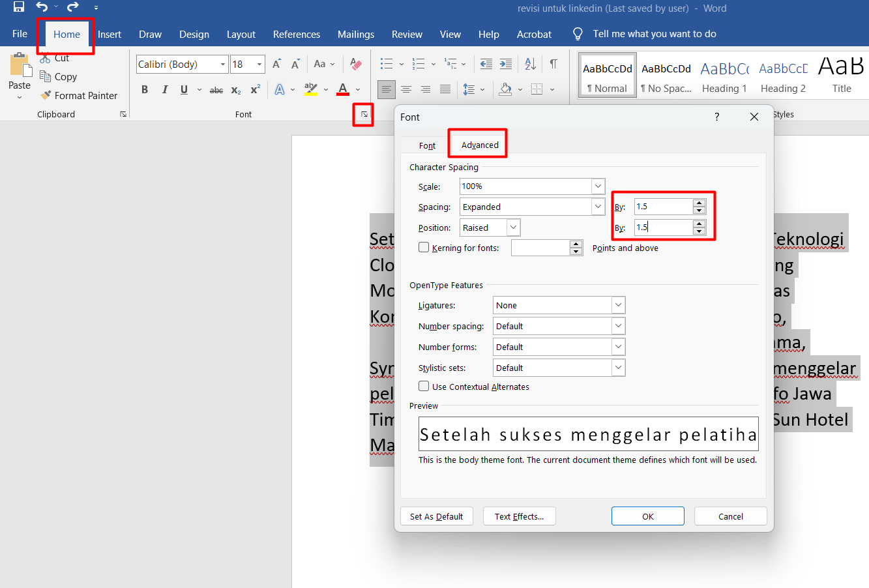Start a bulleted list
Viewport: 869px width, 588px height.
tap(387, 64)
